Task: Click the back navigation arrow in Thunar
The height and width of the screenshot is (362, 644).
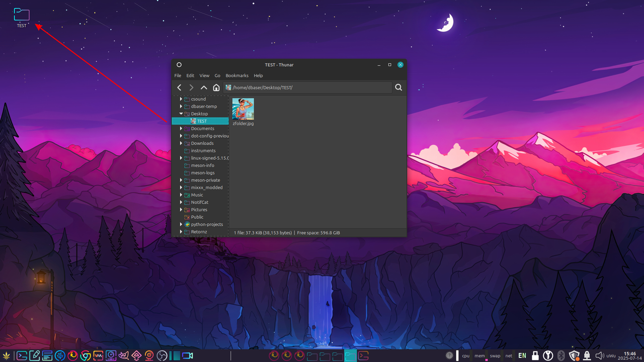Action: tap(179, 87)
